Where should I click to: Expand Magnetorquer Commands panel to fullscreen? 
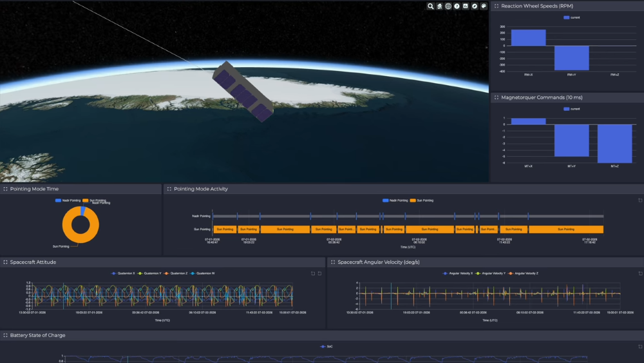(496, 97)
